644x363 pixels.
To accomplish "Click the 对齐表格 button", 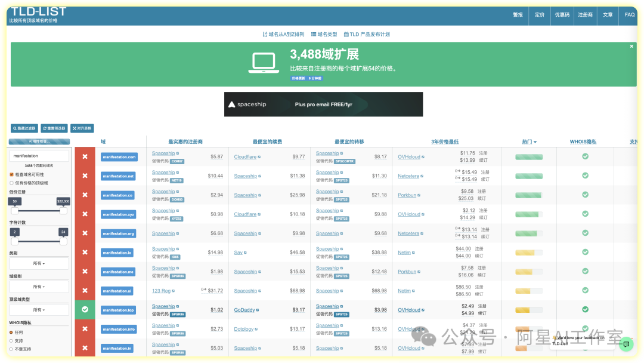I will pos(82,128).
